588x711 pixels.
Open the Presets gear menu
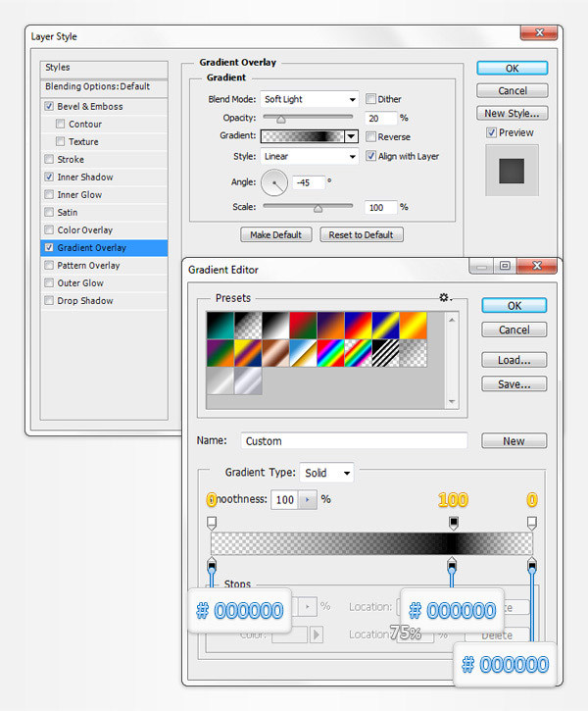444,297
